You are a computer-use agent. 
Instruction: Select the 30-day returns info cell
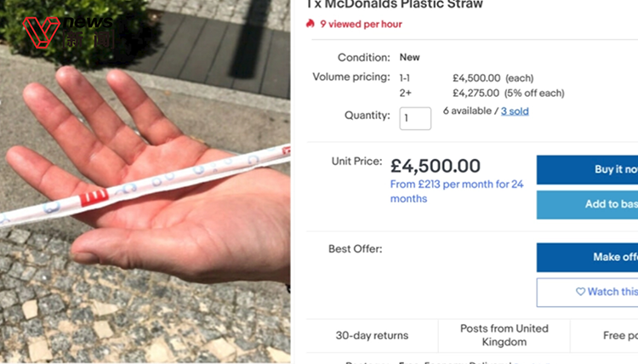pos(372,335)
